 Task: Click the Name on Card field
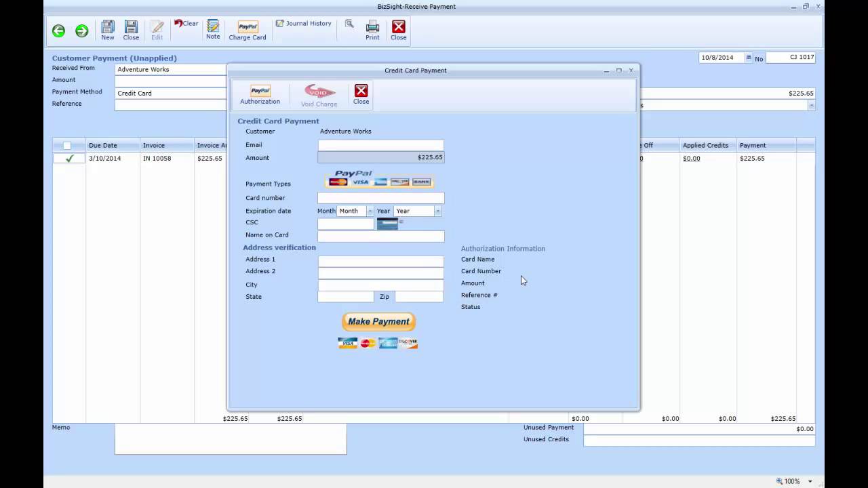pos(381,236)
